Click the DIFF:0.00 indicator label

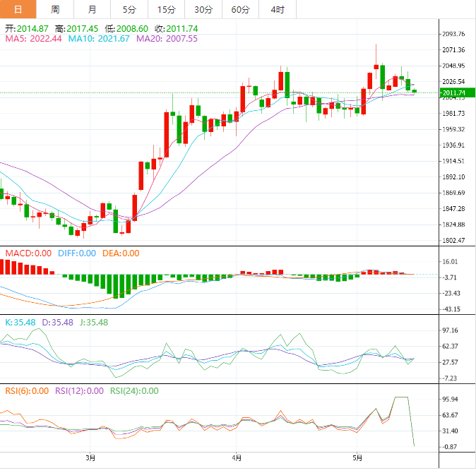point(77,253)
